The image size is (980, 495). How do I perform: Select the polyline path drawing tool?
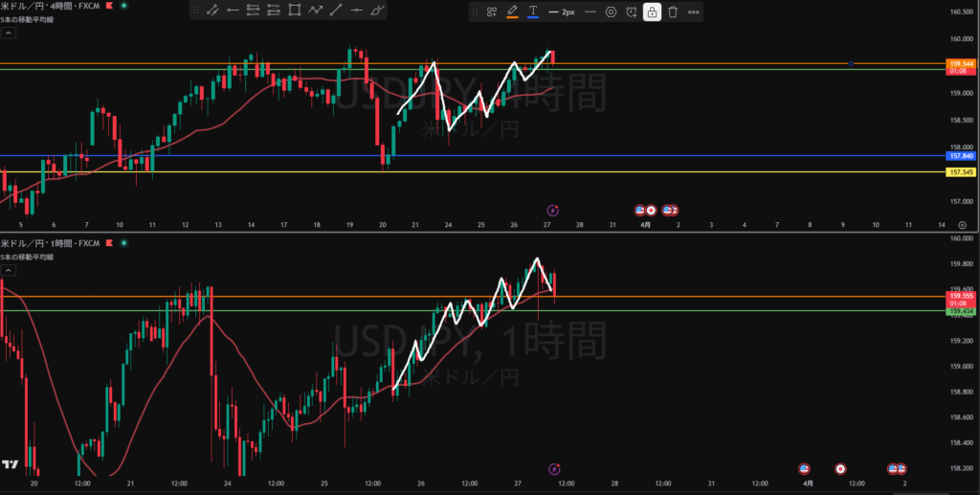tap(315, 11)
